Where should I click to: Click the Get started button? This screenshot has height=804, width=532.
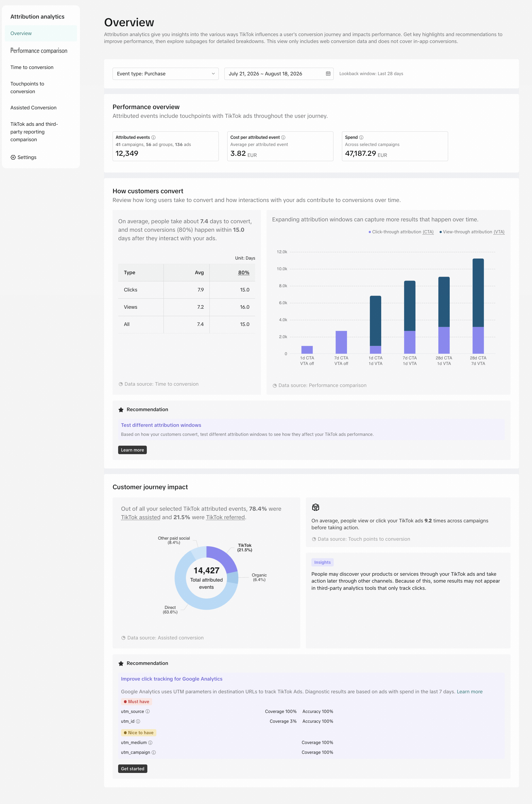(133, 769)
